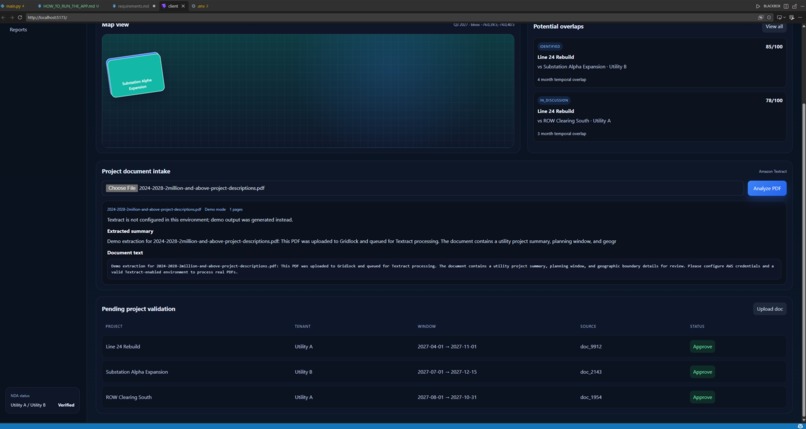The width and height of the screenshot is (806, 429).
Task: Click 'vs ROW Clearing South · Utility A' text
Action: 574,121
